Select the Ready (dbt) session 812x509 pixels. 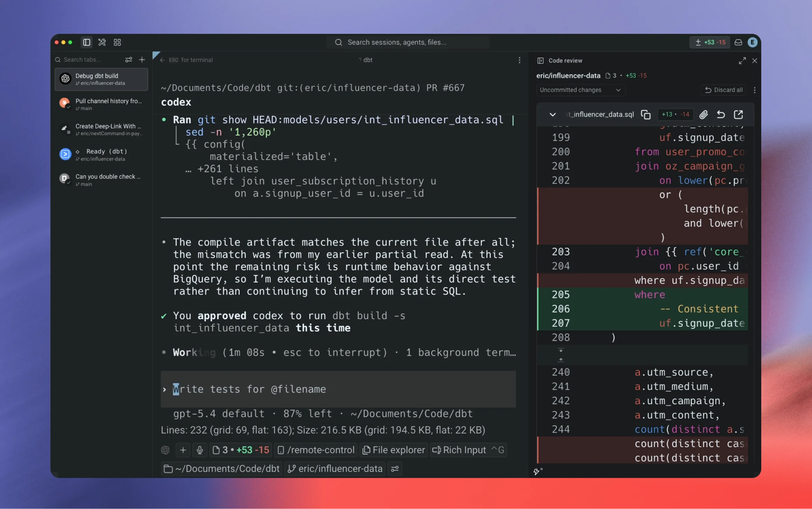[x=101, y=155]
